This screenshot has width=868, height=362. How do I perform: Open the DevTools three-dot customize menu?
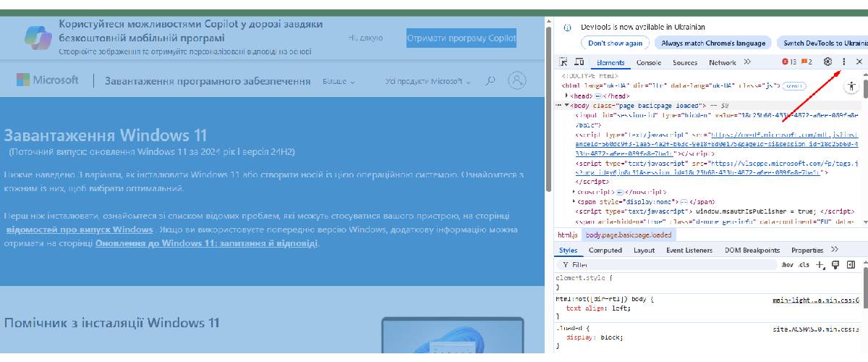coord(843,62)
